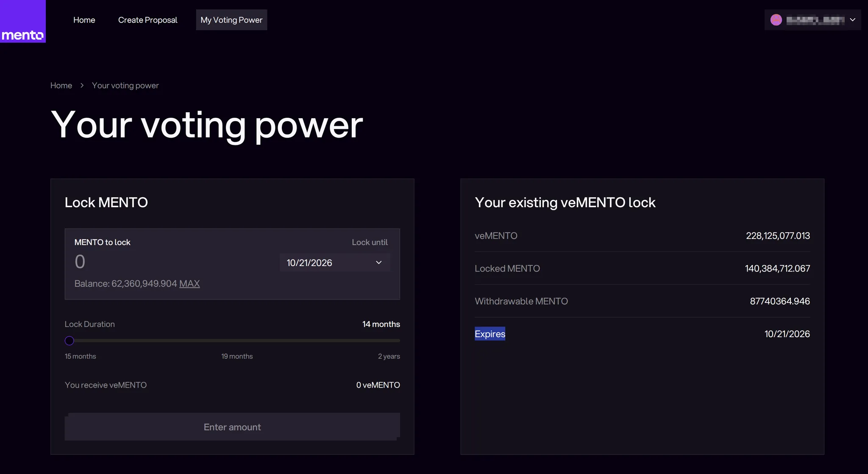This screenshot has width=868, height=474.
Task: Click the Home breadcrumb link
Action: click(61, 86)
